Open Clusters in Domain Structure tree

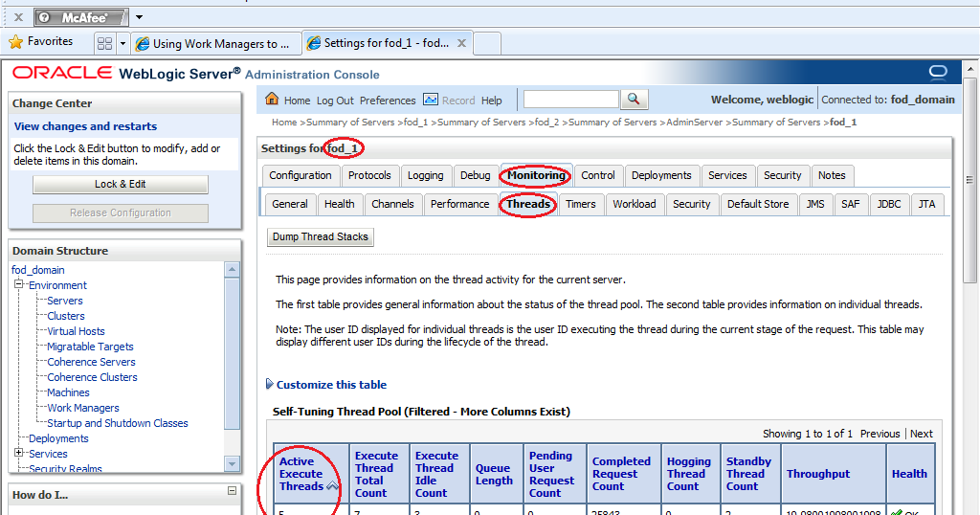click(x=66, y=316)
